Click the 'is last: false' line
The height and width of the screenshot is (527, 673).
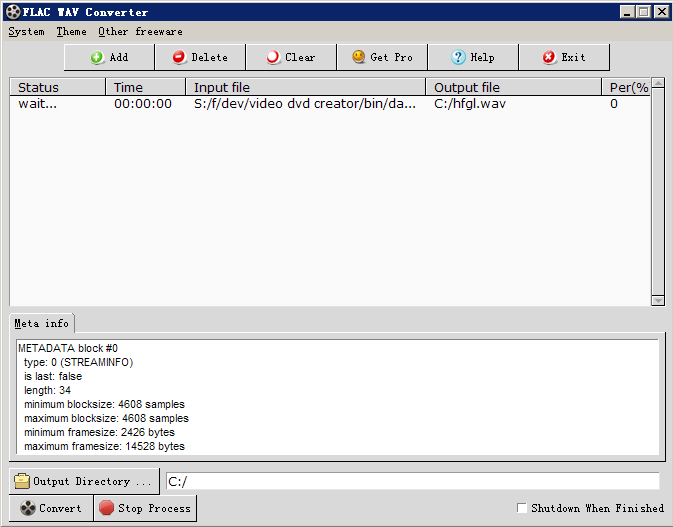pos(53,376)
